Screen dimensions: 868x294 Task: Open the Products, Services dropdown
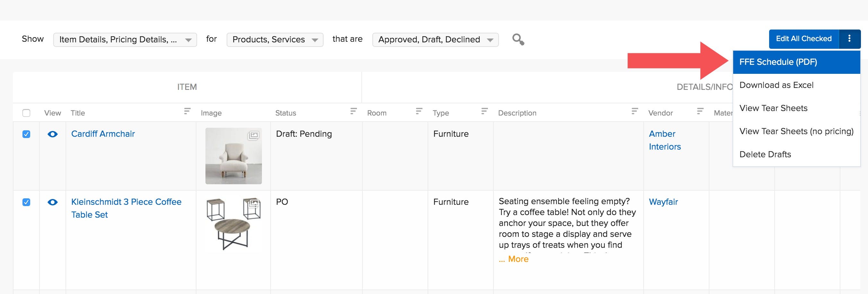274,39
